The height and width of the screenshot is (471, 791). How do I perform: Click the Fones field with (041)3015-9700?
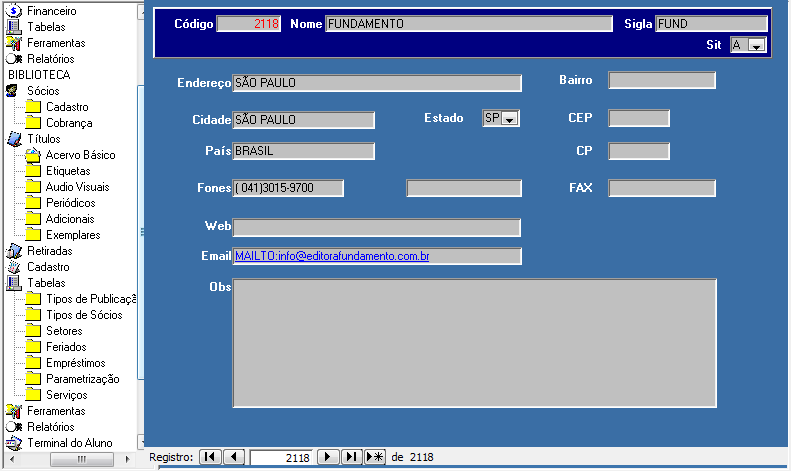pos(288,188)
